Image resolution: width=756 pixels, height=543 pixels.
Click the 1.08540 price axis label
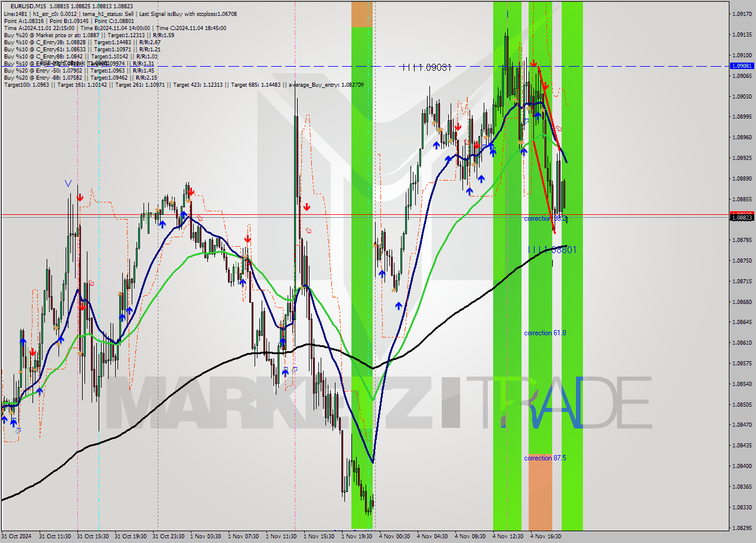[x=742, y=384]
